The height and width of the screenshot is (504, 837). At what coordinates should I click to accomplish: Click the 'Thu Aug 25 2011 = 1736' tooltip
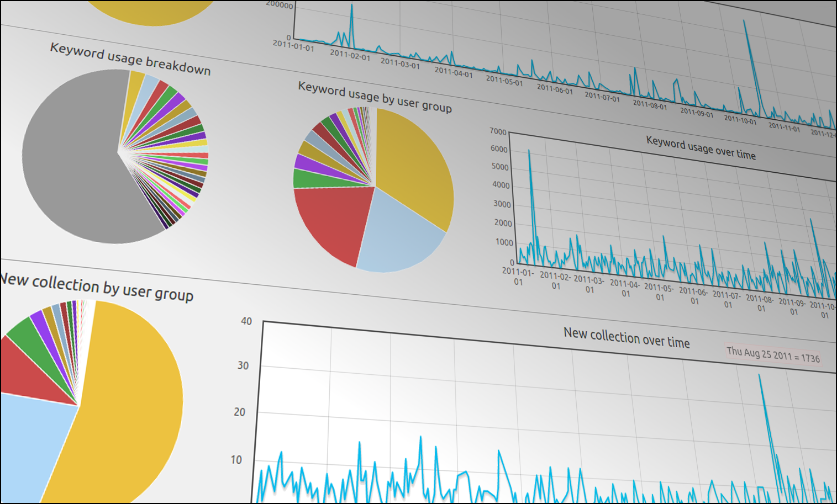[x=773, y=354]
